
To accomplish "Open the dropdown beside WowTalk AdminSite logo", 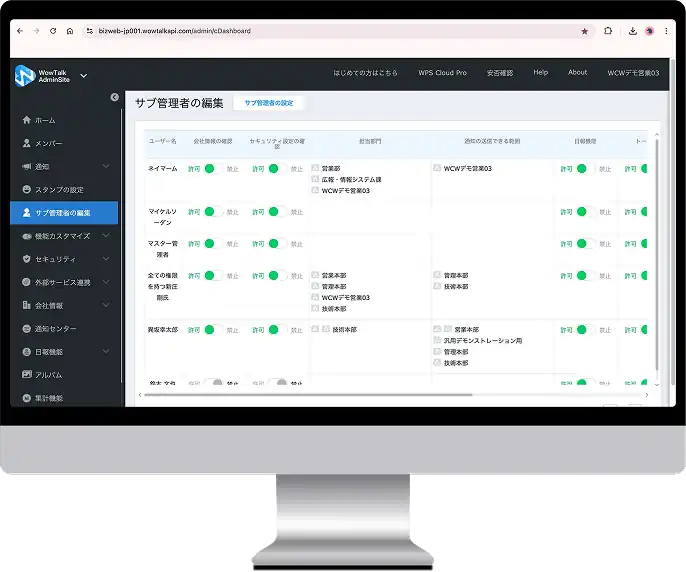I will tap(84, 76).
